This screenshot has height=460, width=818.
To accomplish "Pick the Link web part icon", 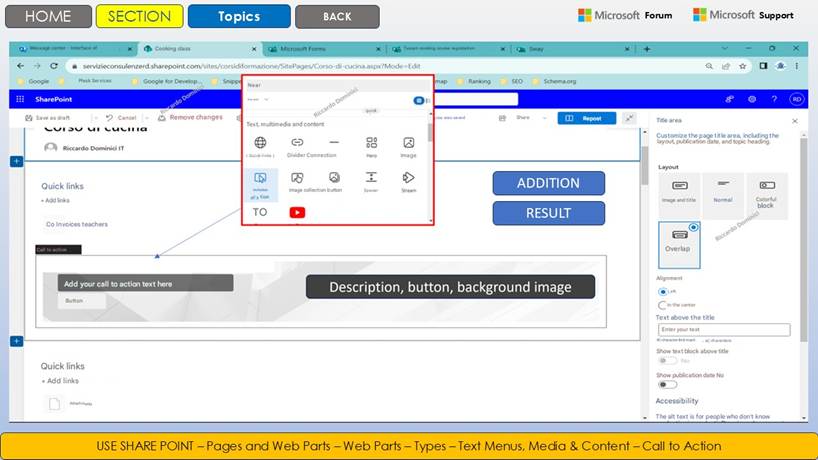I will (297, 142).
